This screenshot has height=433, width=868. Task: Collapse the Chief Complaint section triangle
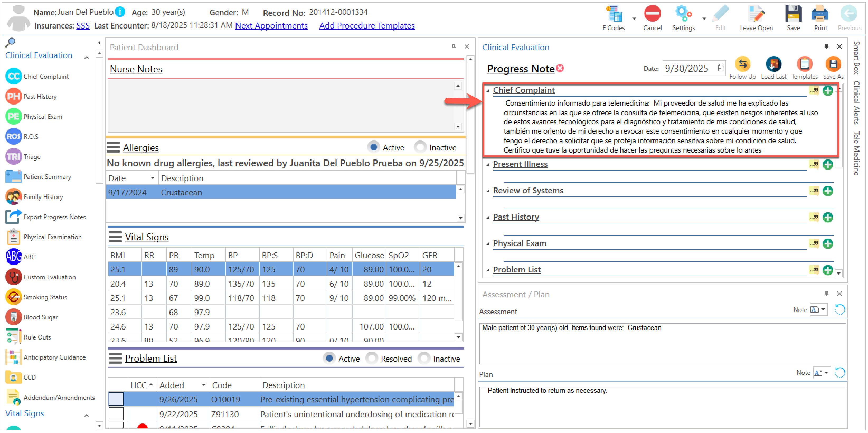(x=488, y=90)
